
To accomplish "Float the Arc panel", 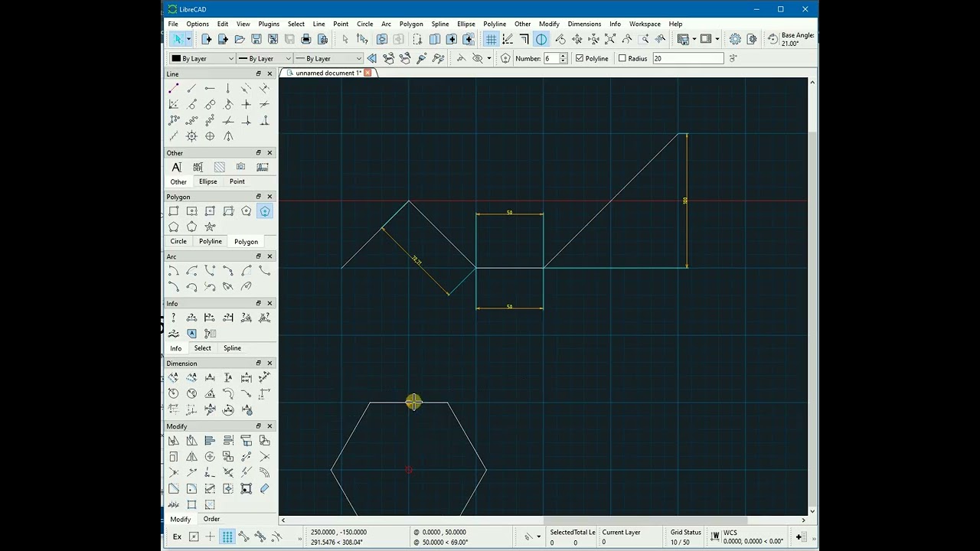I will point(259,256).
